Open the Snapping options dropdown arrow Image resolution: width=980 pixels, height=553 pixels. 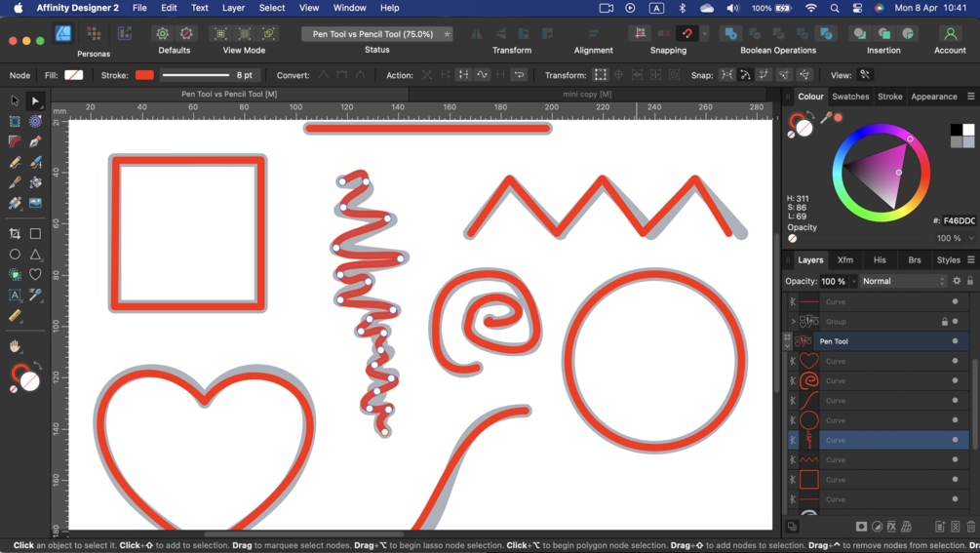pos(705,34)
